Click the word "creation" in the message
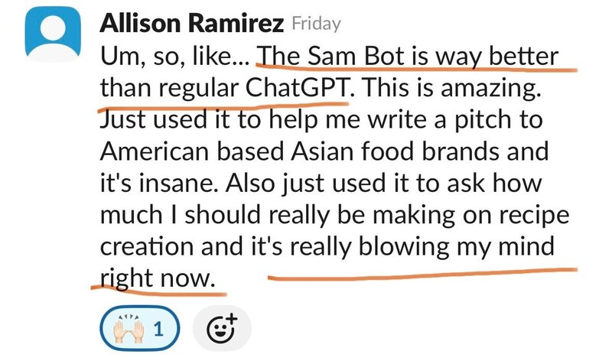The image size is (612, 364). (147, 247)
